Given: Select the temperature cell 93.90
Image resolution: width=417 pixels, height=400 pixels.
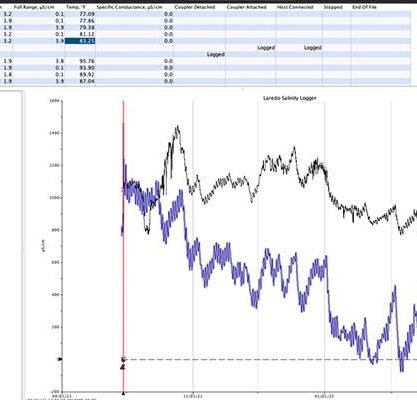Looking at the screenshot, I should pyautogui.click(x=80, y=68).
